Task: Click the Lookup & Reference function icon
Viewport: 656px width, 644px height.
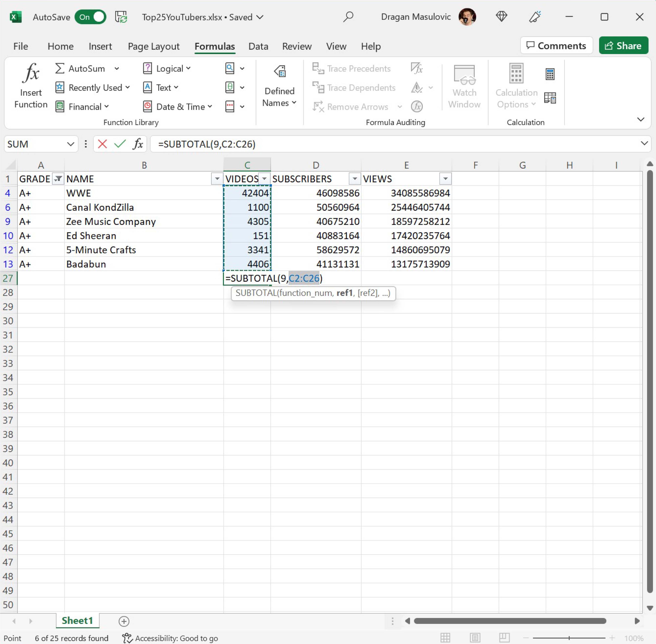Action: (x=230, y=68)
